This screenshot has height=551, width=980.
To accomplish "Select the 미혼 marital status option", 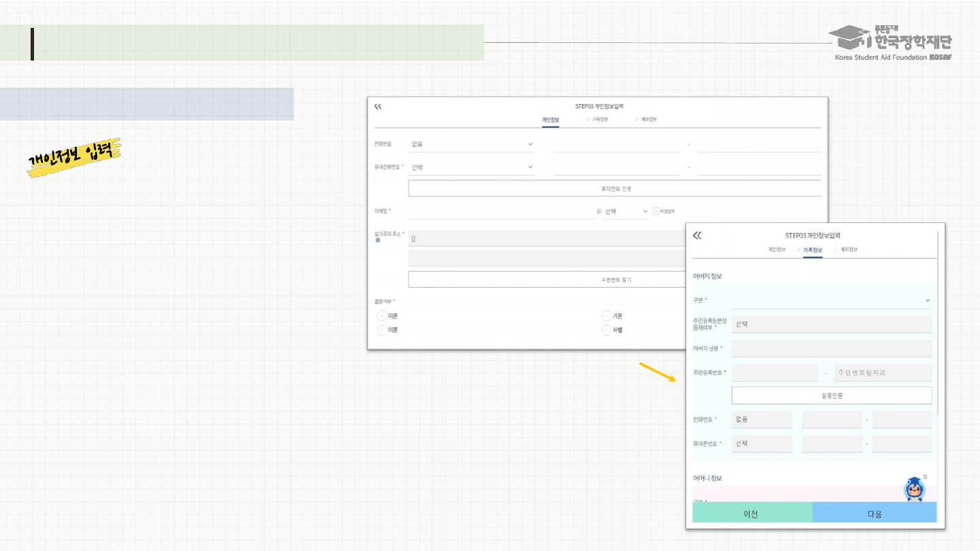I will pyautogui.click(x=382, y=316).
